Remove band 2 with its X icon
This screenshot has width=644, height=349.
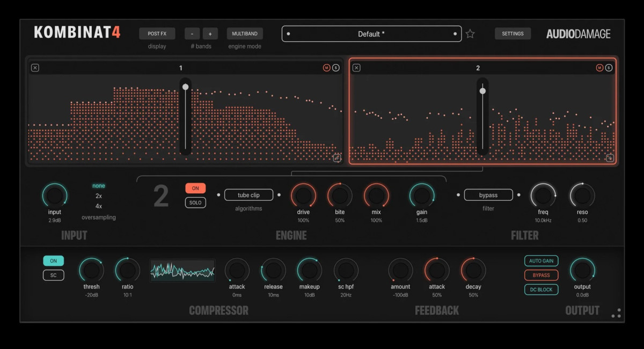(356, 68)
